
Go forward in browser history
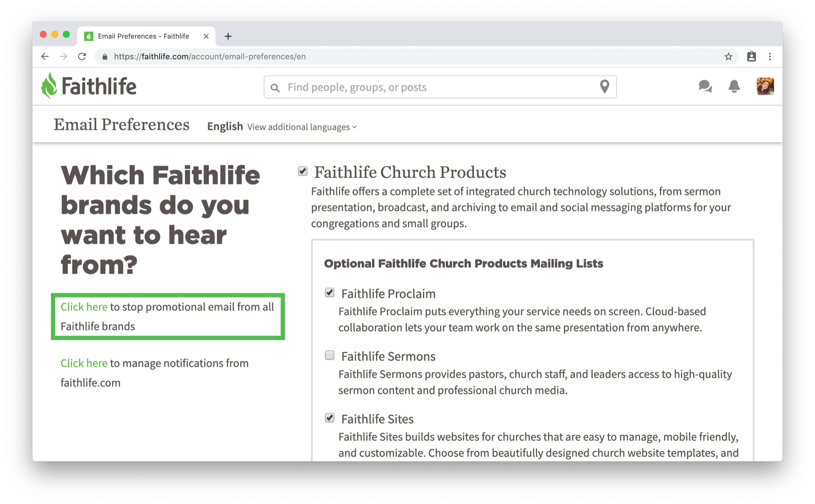coord(63,57)
